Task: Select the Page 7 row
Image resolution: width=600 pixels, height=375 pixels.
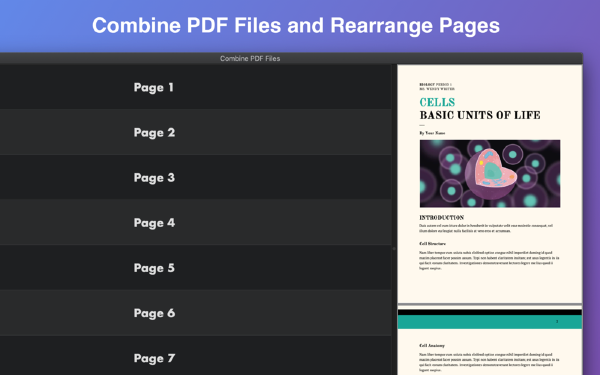Action: coord(196,355)
